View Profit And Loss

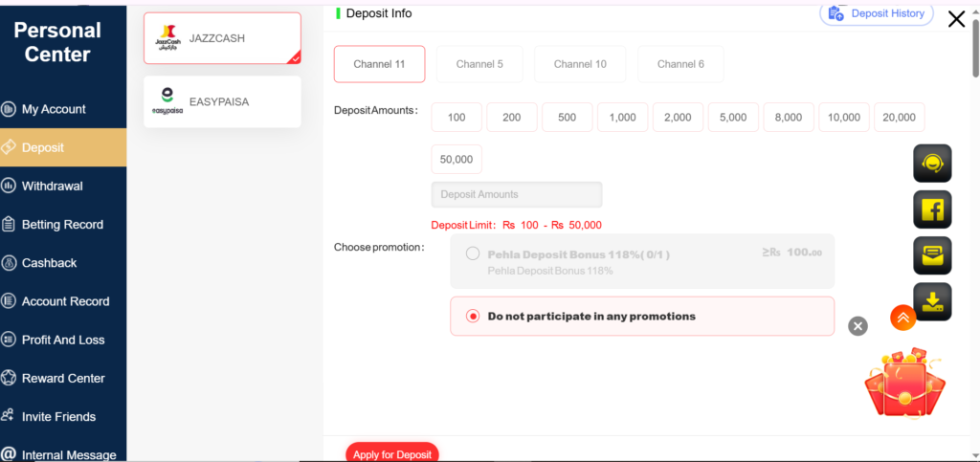point(63,340)
